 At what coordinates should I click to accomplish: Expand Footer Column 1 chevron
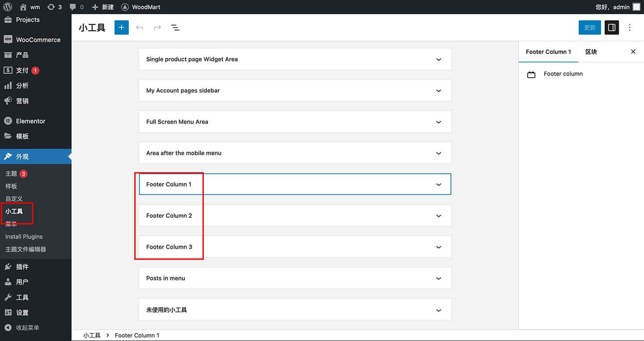click(439, 185)
